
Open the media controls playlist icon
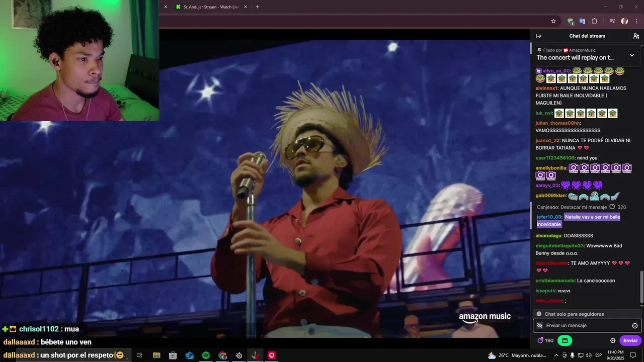612,21
